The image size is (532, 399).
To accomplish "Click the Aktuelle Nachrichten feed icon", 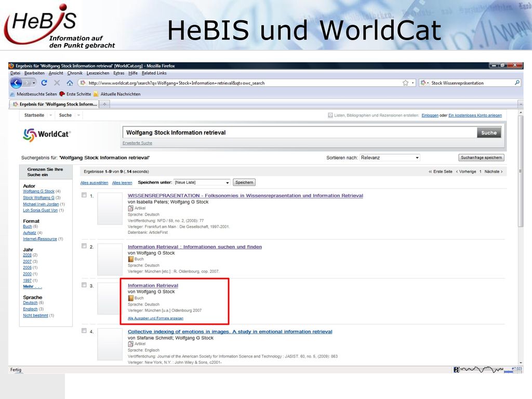I will coord(96,94).
